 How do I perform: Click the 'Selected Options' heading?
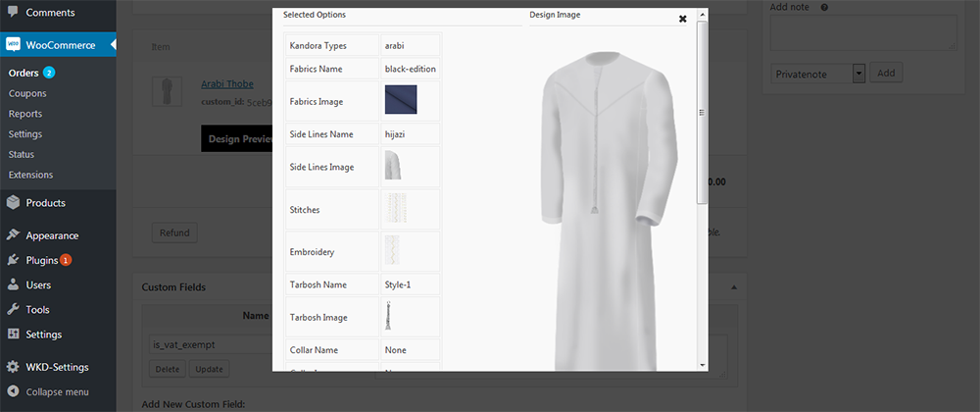coord(315,15)
